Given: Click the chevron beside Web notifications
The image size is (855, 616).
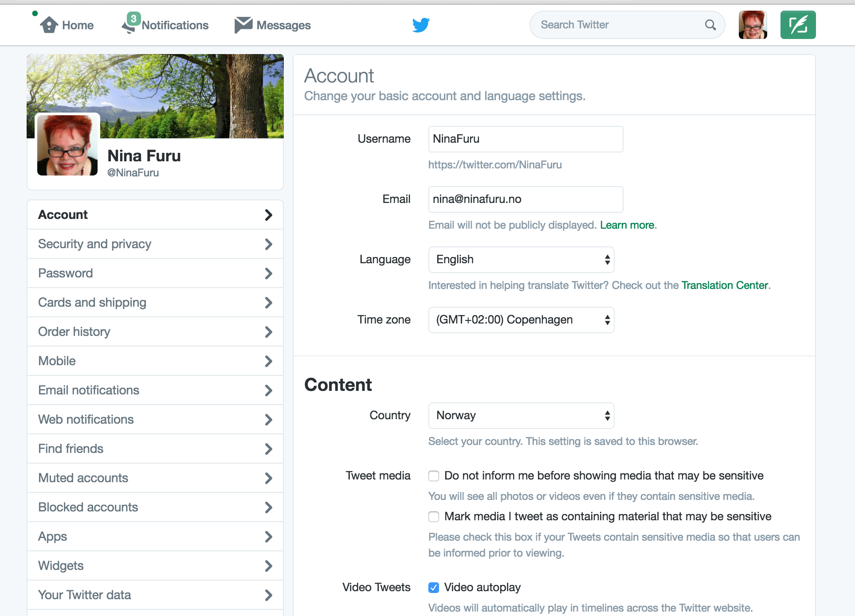Looking at the screenshot, I should (x=268, y=420).
